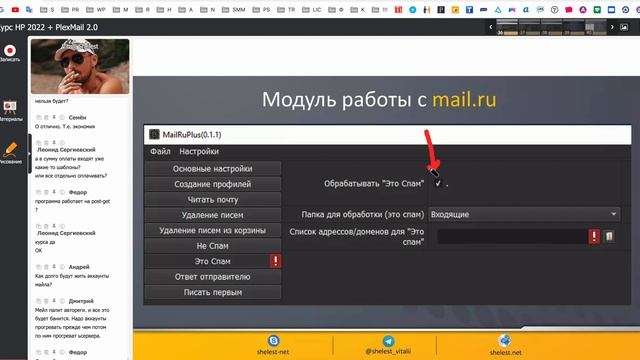Click chat author name Дмитрий
The image size is (640, 360).
81,301
